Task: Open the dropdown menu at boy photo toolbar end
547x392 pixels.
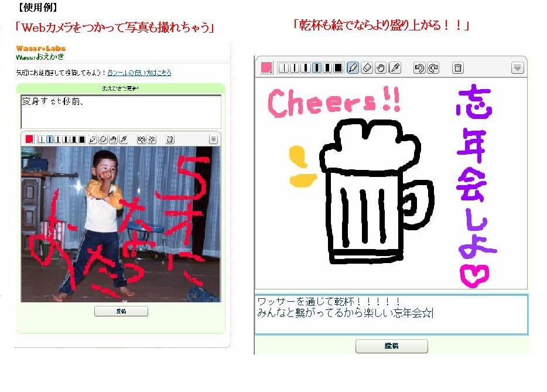Action: [214, 139]
